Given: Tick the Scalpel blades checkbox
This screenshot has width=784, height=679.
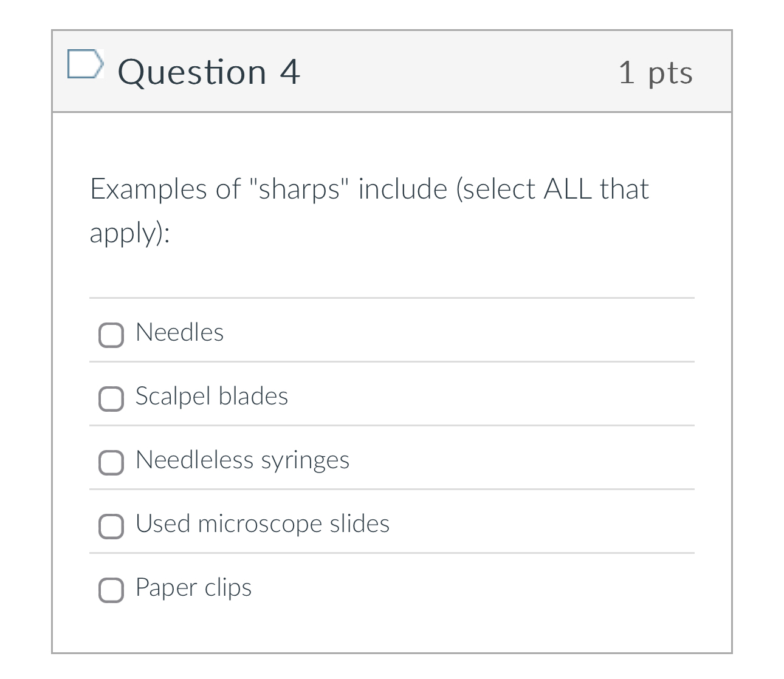Looking at the screenshot, I should click(x=111, y=398).
